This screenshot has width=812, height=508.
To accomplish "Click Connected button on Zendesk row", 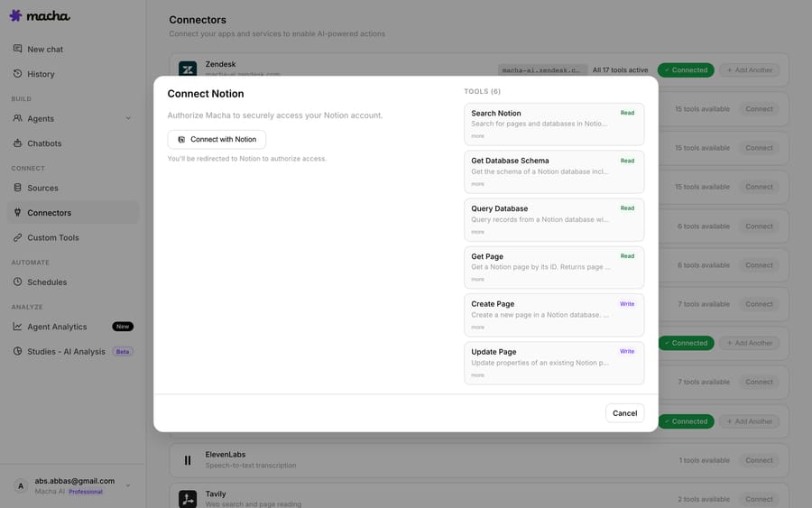I will 686,69.
